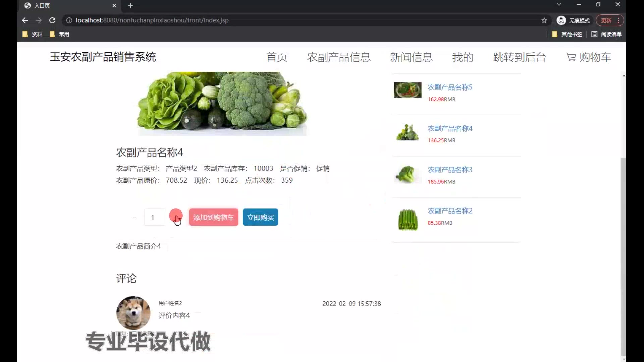Bookmark this page with star icon
Viewport: 644px width, 362px height.
tap(544, 20)
